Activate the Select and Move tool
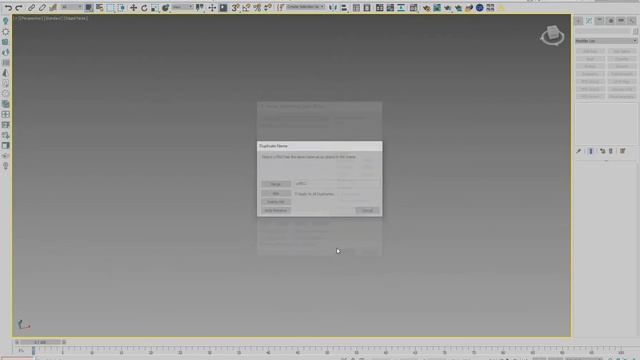This screenshot has width=640, height=360. pyautogui.click(x=133, y=8)
